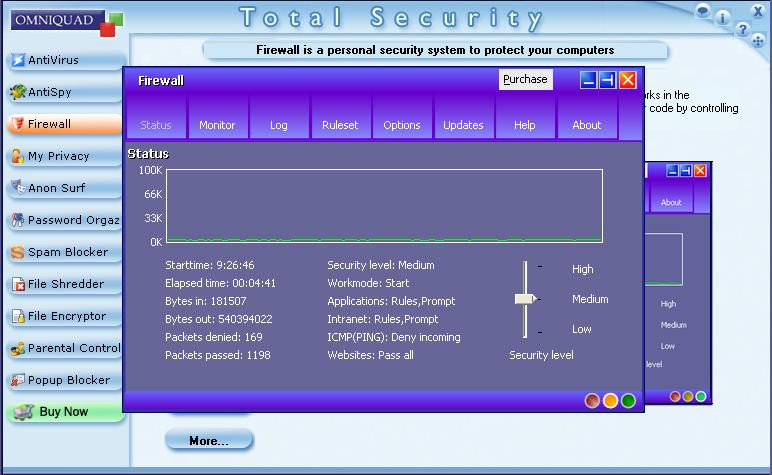The height and width of the screenshot is (475, 772).
Task: Click the Buy Now shopping cart icon
Action: 23,412
